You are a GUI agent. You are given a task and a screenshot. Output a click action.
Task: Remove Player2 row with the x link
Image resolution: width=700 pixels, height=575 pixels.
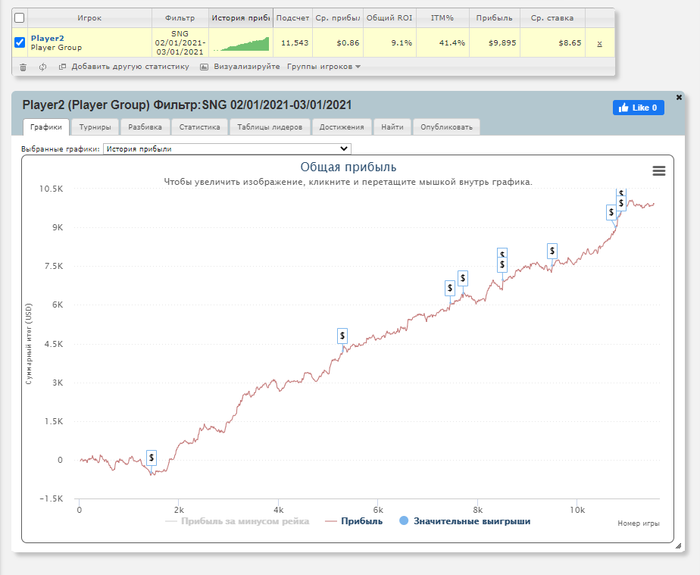point(600,43)
